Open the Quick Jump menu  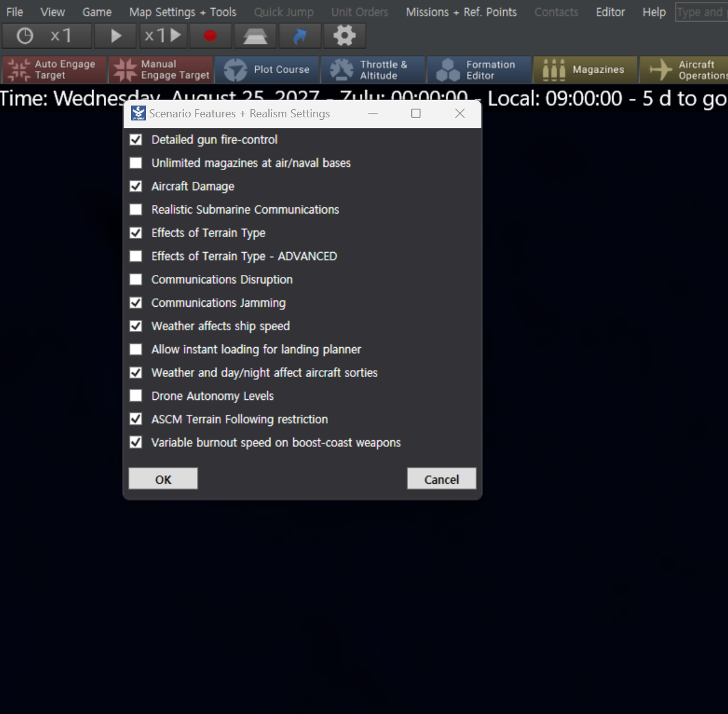(x=284, y=12)
